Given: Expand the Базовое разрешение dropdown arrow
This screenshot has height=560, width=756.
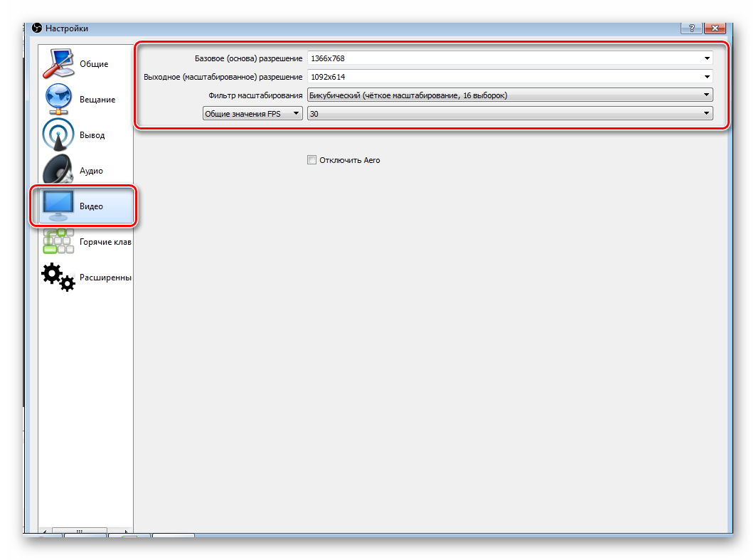Looking at the screenshot, I should [707, 58].
